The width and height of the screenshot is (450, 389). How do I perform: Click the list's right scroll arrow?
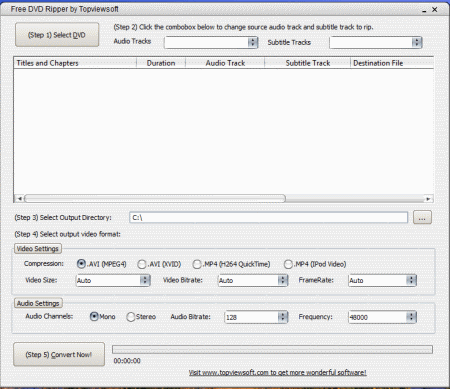(428, 199)
